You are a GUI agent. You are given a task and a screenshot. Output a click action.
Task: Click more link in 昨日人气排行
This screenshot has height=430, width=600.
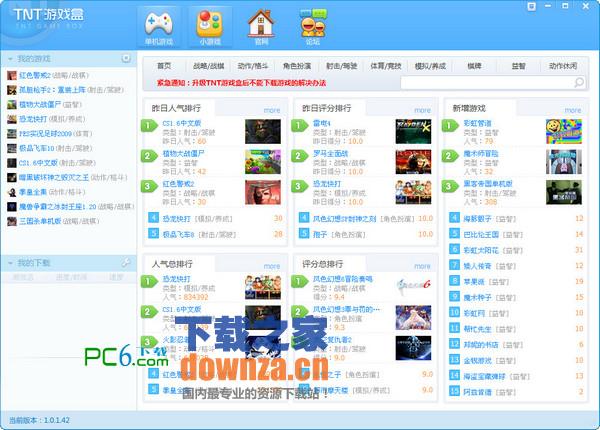[272, 110]
